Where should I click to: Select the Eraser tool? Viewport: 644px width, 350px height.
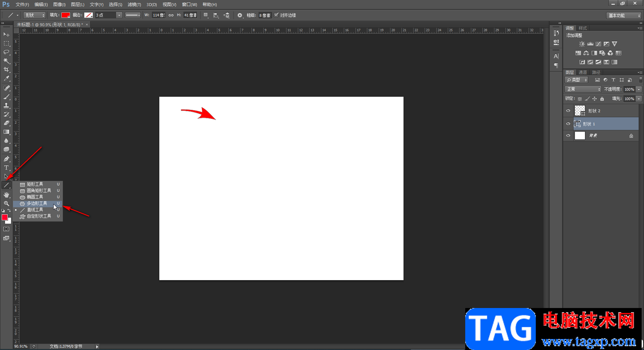6,123
